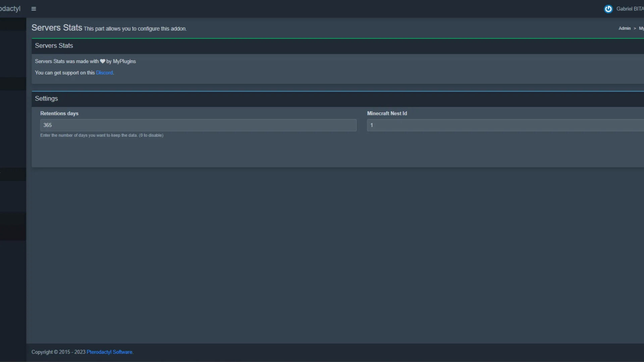The width and height of the screenshot is (644, 362).
Task: Click the heart icon in the credits line
Action: 102,61
